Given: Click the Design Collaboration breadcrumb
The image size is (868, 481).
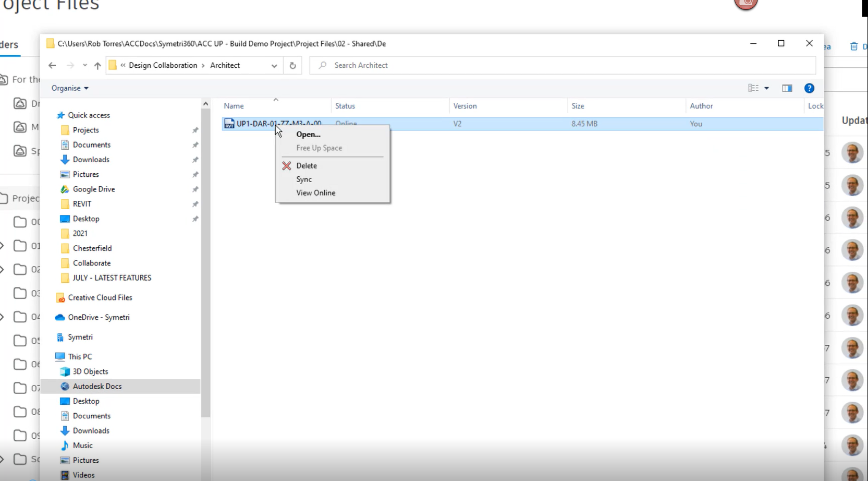Looking at the screenshot, I should (163, 65).
